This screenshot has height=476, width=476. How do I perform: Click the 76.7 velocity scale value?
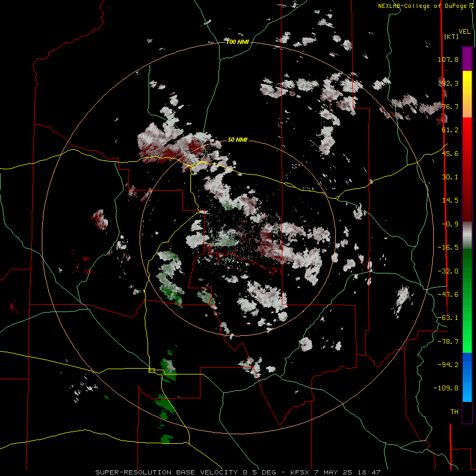[450, 106]
